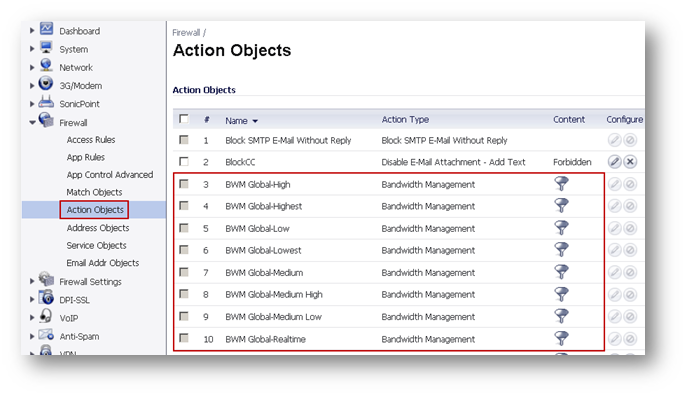Click the SonicPoint router icon
Screen dimensions: 687x397
point(46,102)
